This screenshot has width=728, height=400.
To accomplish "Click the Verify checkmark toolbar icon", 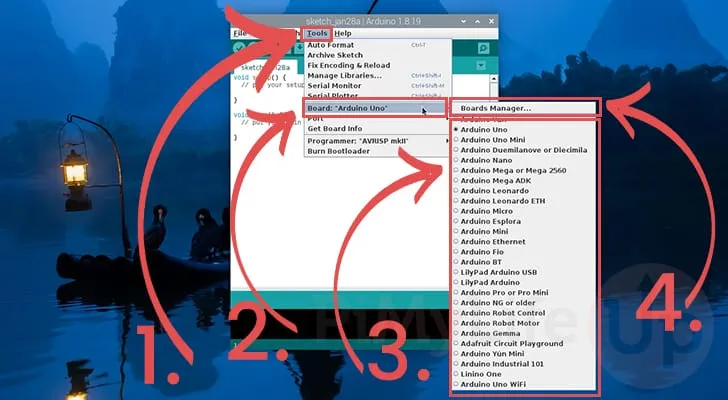I will pyautogui.click(x=240, y=48).
